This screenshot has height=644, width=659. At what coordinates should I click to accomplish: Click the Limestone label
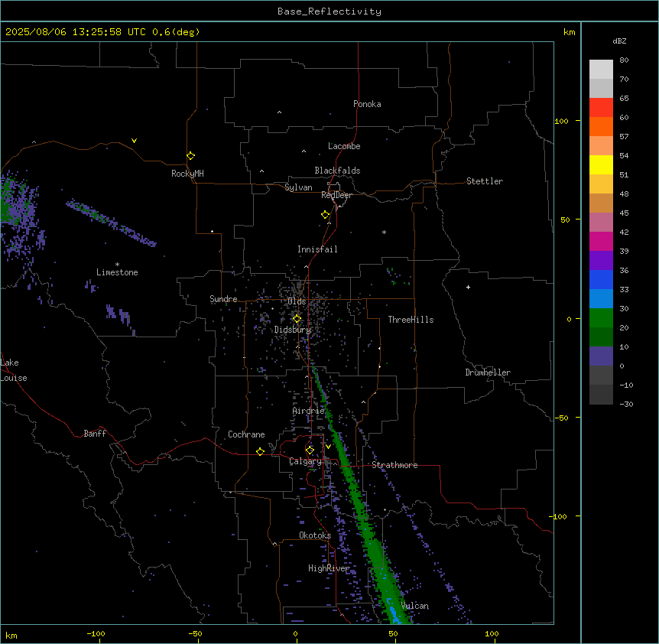[x=117, y=272]
